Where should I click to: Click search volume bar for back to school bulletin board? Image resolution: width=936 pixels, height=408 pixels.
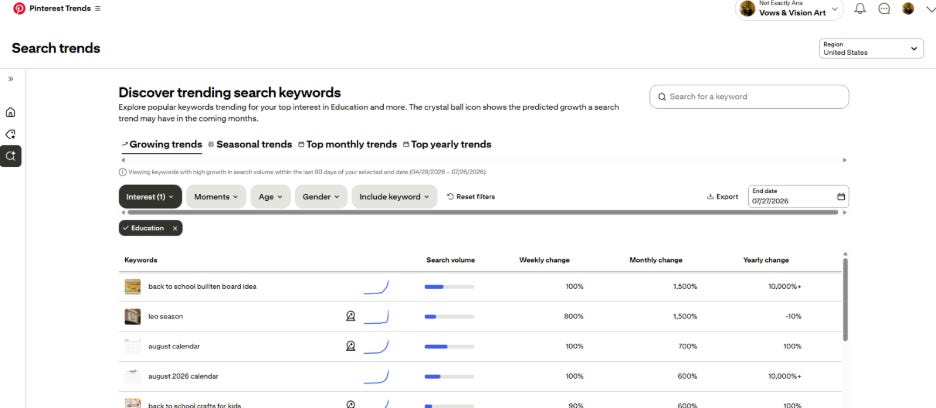click(449, 287)
